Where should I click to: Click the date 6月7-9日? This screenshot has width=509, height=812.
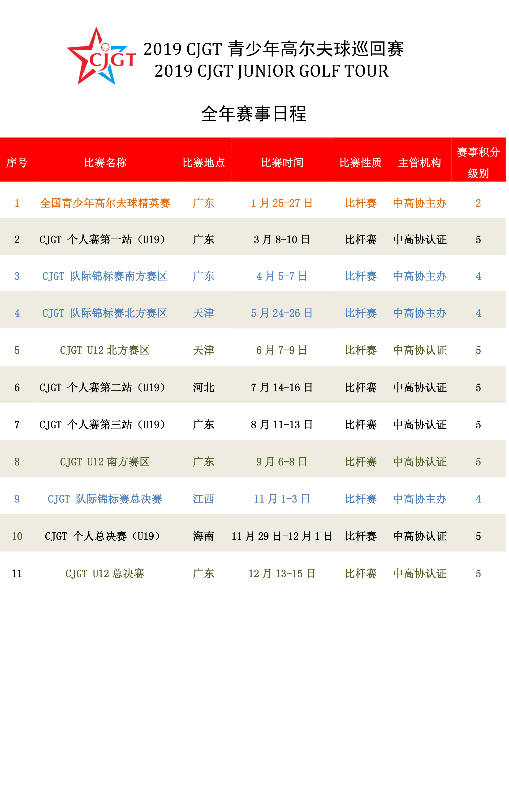(x=282, y=350)
